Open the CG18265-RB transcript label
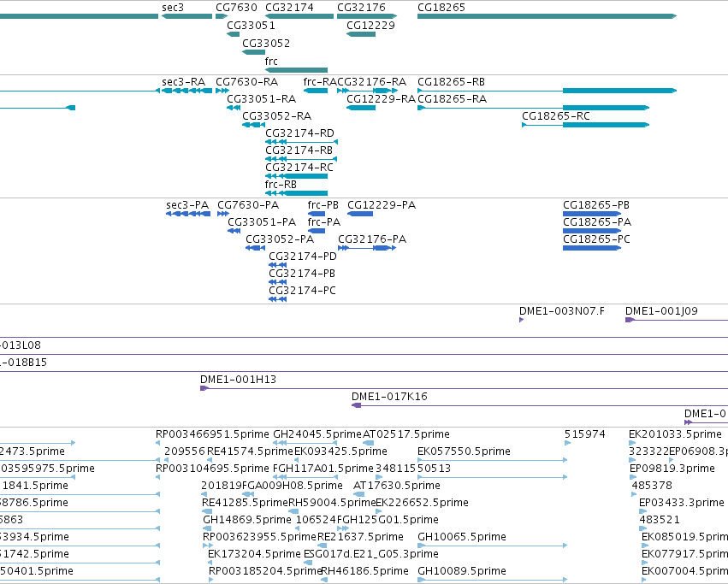728x584 pixels. [452, 82]
